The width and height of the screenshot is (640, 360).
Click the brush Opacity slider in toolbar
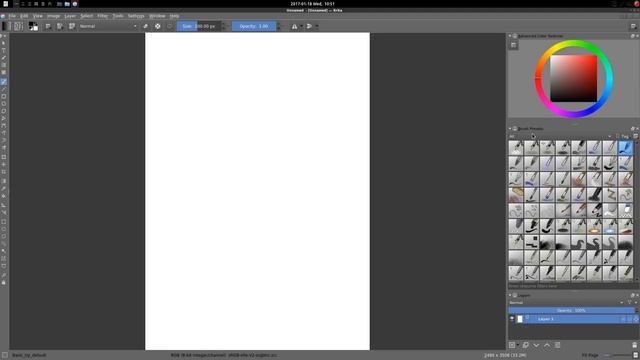tap(254, 26)
